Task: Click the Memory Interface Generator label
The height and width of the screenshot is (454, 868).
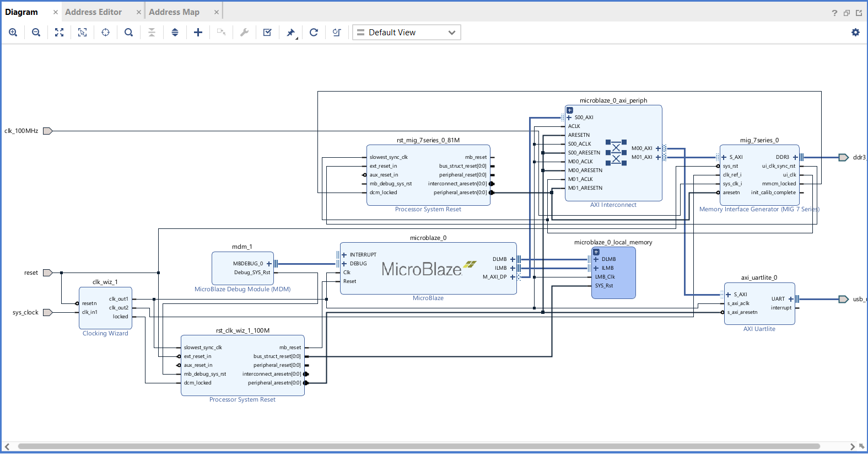Action: pyautogui.click(x=759, y=210)
